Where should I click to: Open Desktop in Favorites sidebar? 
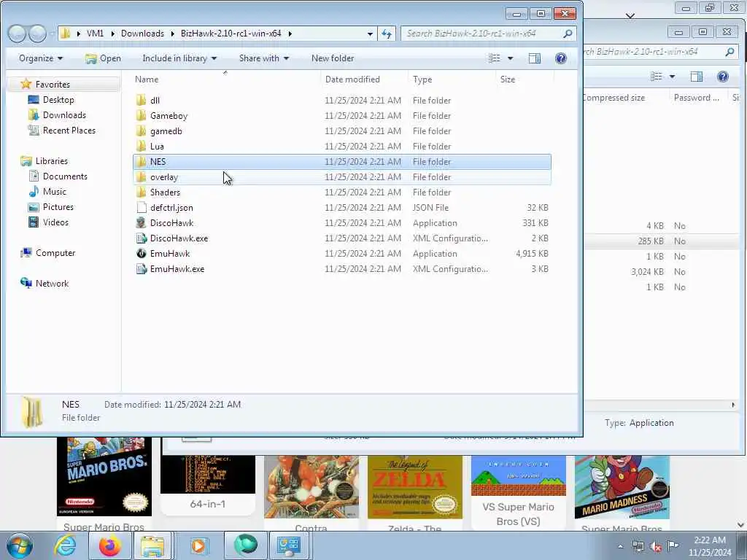coord(58,99)
